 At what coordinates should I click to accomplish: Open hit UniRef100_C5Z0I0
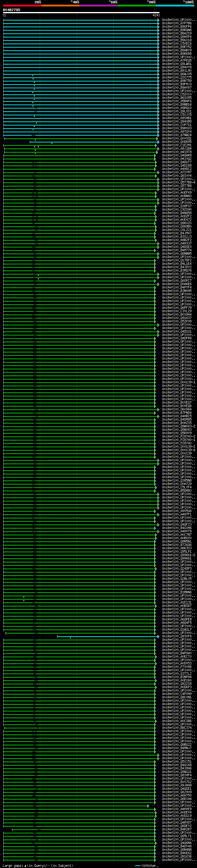pyautogui.click(x=177, y=94)
